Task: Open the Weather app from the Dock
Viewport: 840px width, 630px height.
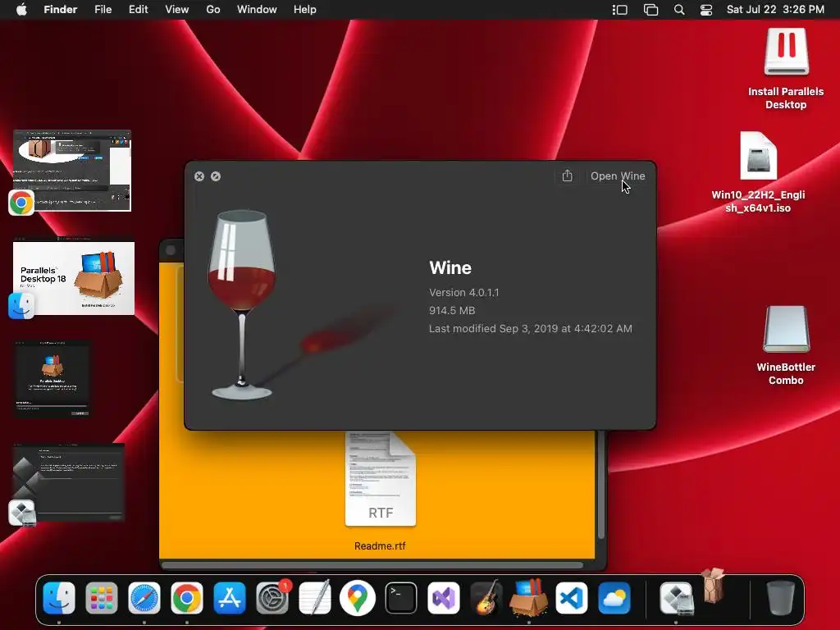Action: pyautogui.click(x=614, y=598)
